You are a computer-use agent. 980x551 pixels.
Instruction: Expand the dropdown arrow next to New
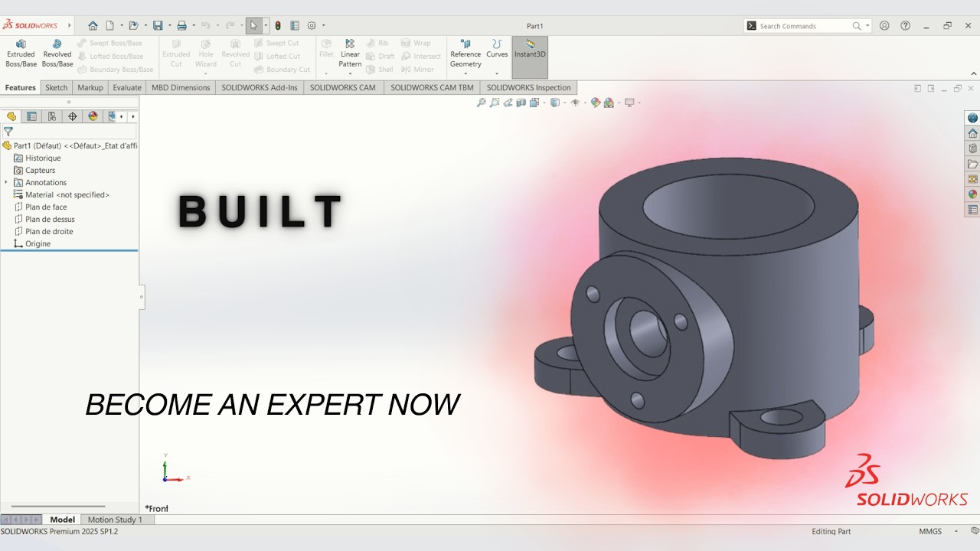(120, 26)
